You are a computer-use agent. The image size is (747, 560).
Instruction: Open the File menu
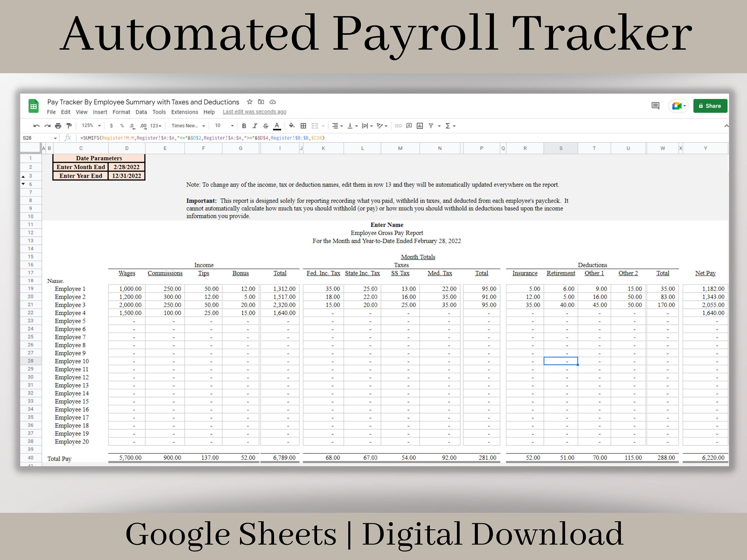click(x=51, y=112)
